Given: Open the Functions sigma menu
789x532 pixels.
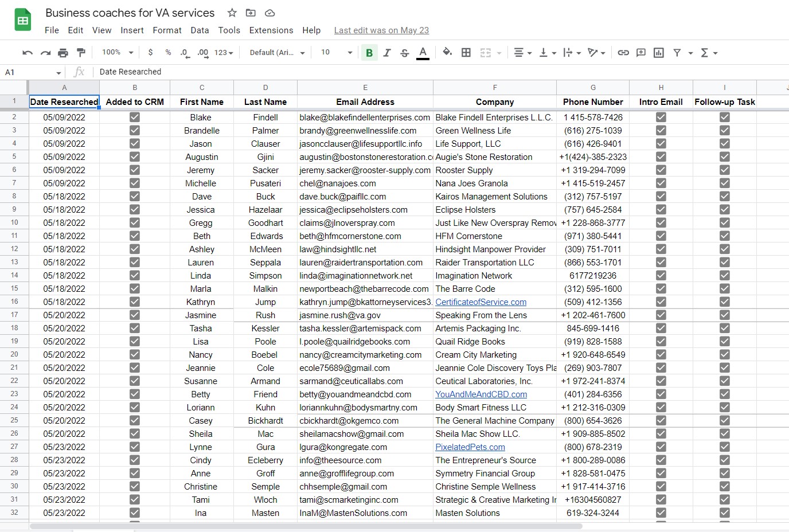Looking at the screenshot, I should coord(705,53).
